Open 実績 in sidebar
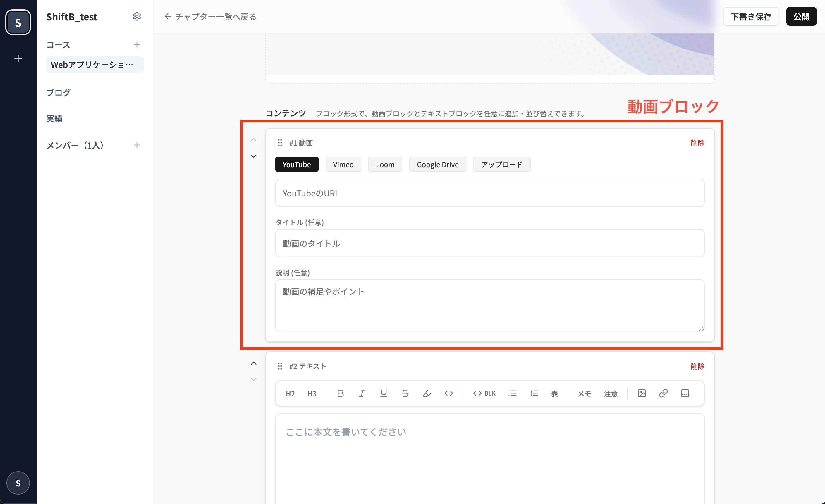825x504 pixels. point(54,118)
